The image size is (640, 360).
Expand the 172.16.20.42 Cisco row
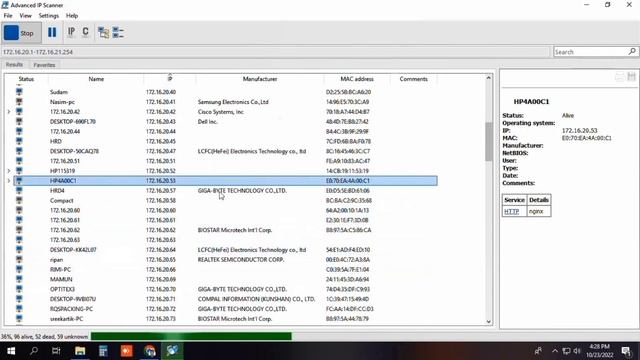[x=9, y=111]
